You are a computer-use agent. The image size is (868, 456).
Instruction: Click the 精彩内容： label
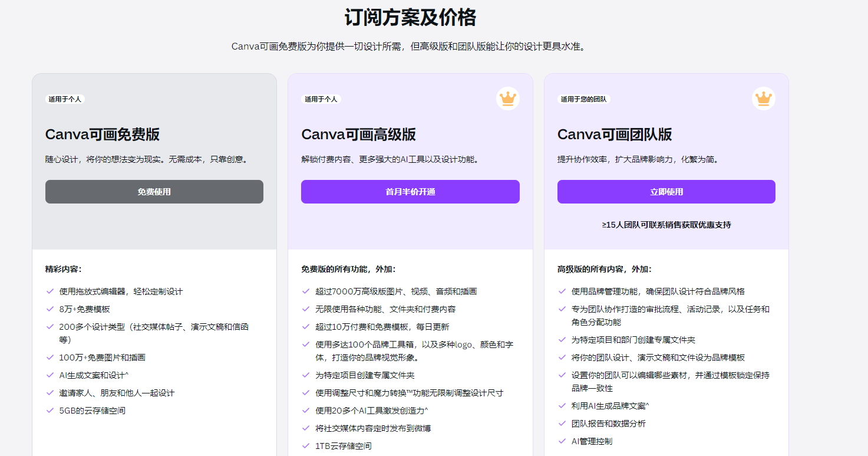[64, 269]
